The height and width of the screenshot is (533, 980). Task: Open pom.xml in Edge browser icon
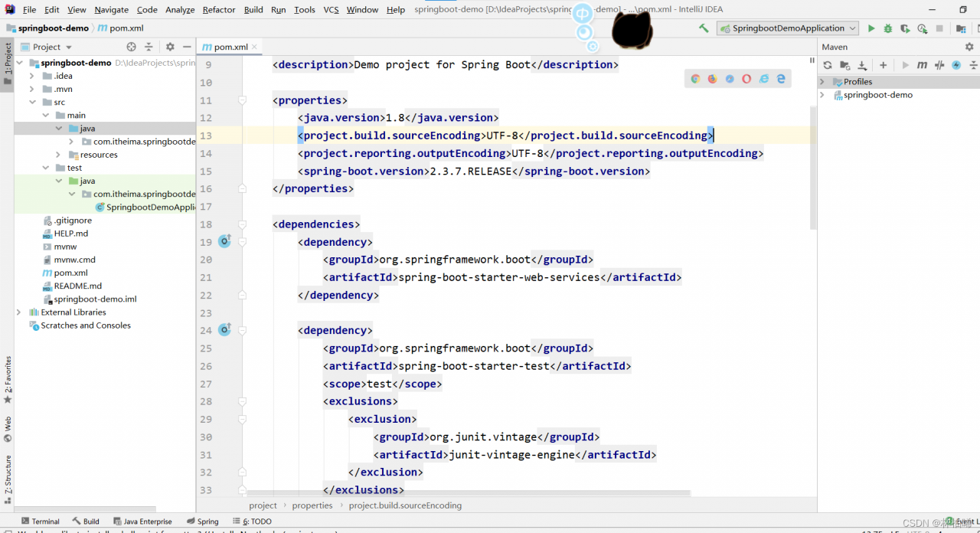click(x=781, y=79)
